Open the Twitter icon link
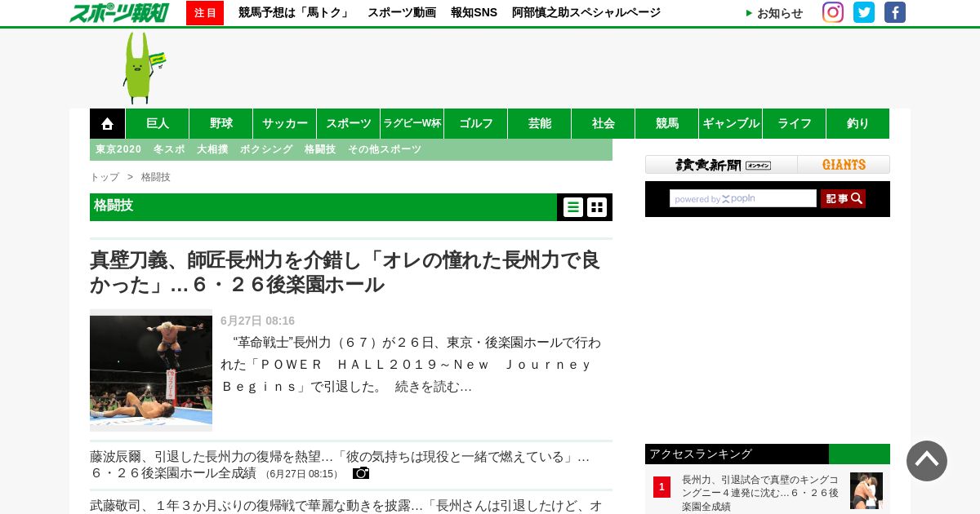This screenshot has width=980, height=514. tap(864, 12)
